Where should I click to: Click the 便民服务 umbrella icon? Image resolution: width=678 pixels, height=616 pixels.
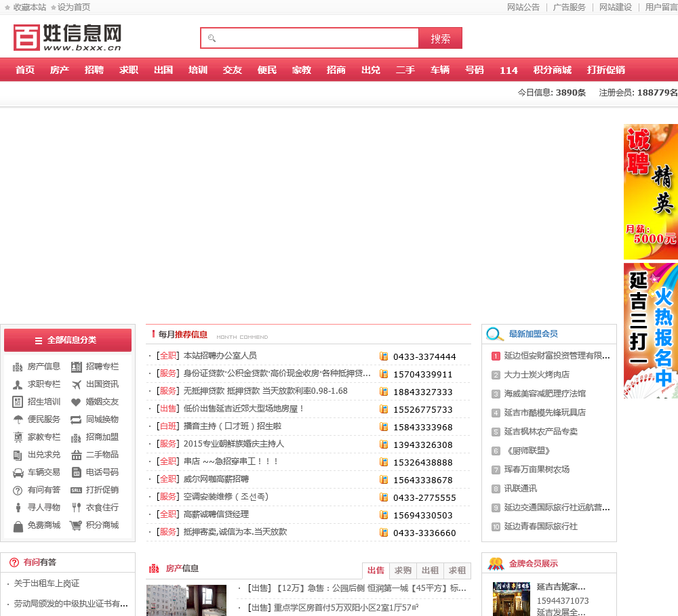point(18,419)
